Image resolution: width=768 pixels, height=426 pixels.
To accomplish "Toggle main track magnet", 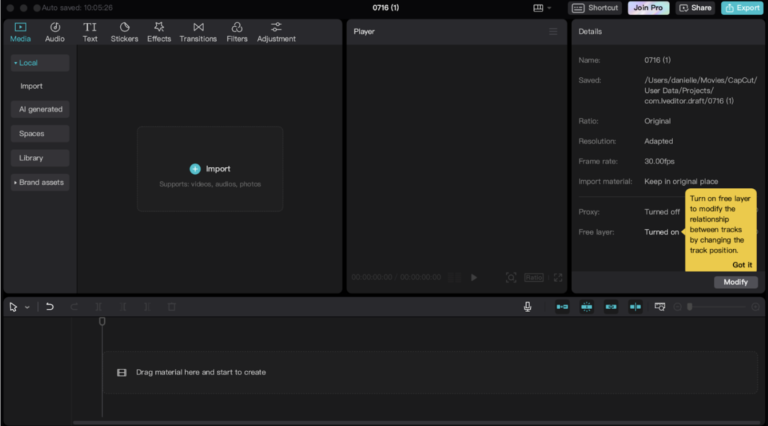I will pos(562,307).
